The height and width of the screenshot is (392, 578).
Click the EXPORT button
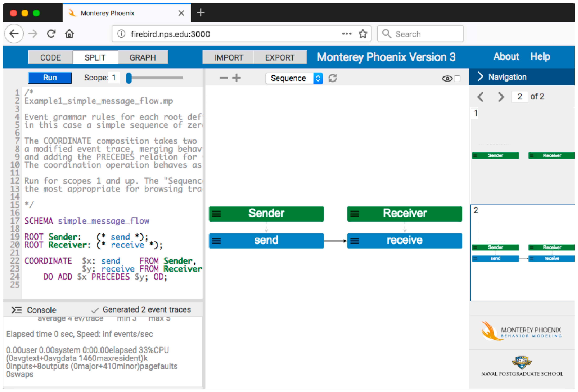point(280,57)
